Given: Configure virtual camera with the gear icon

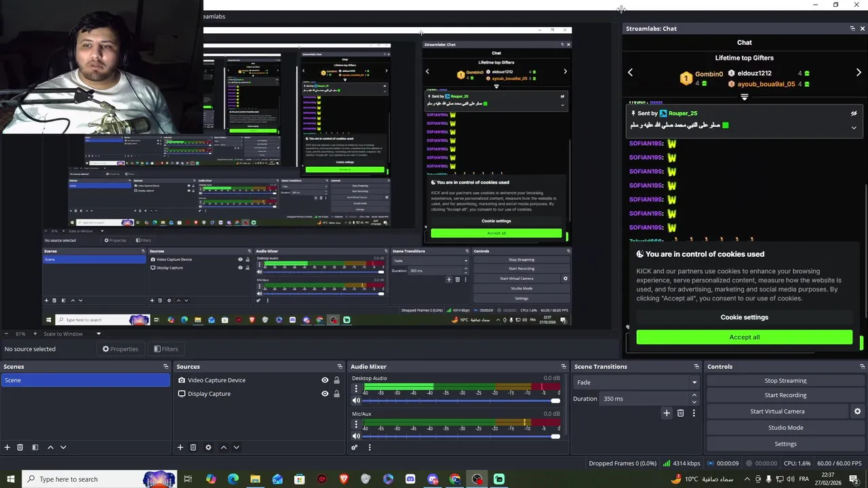Looking at the screenshot, I should coord(857,411).
